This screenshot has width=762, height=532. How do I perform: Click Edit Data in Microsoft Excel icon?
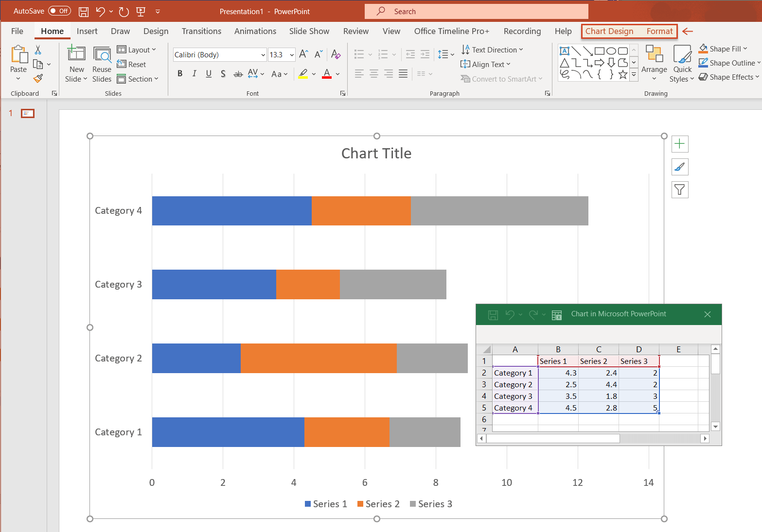click(x=556, y=314)
